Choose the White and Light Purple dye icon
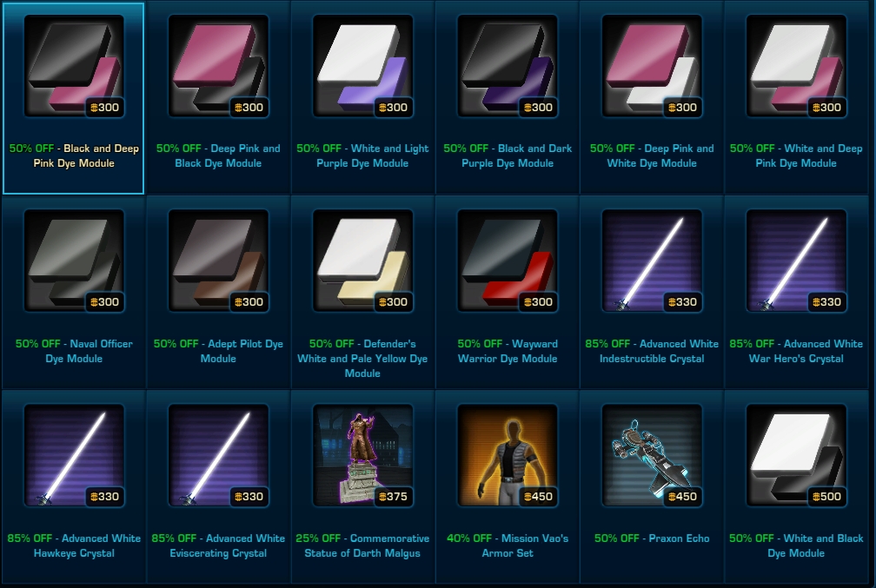The height and width of the screenshot is (588, 876). pyautogui.click(x=362, y=66)
